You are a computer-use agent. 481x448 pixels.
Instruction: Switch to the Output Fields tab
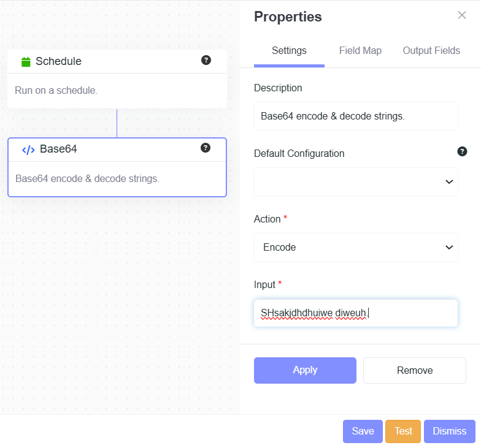[431, 51]
